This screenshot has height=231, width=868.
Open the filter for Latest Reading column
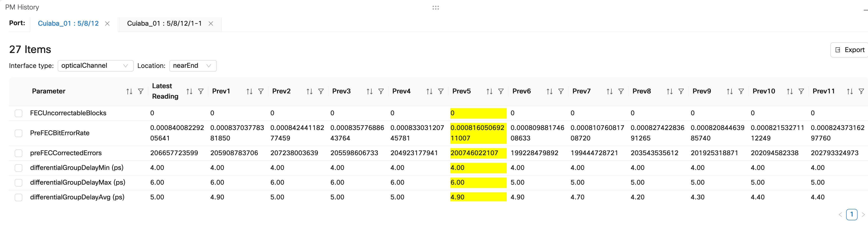tap(201, 91)
